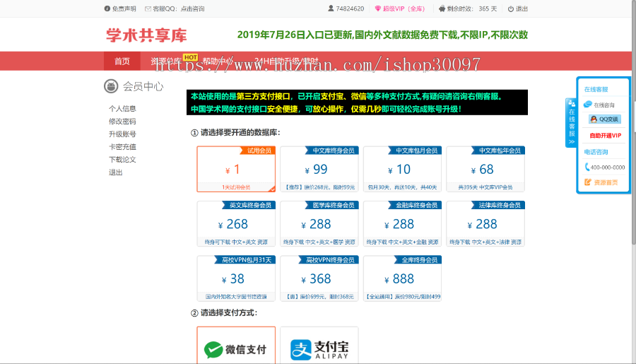Click the 在线咨询 chat bubble icon
This screenshot has height=364, width=636.
[x=587, y=105]
